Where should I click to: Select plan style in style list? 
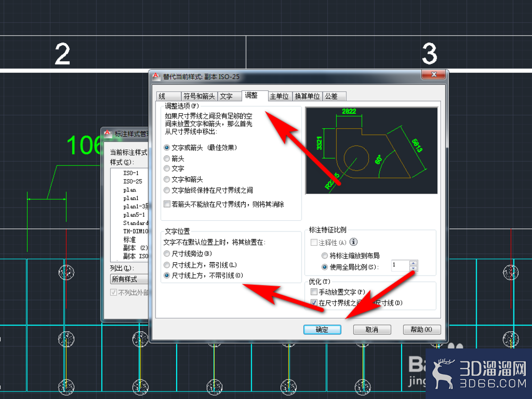[x=130, y=190]
